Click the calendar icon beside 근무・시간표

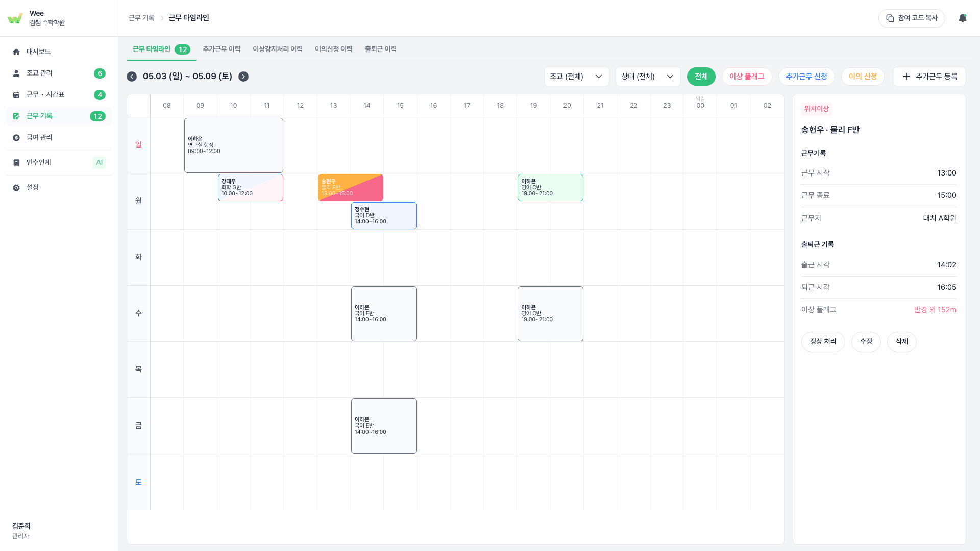click(16, 95)
